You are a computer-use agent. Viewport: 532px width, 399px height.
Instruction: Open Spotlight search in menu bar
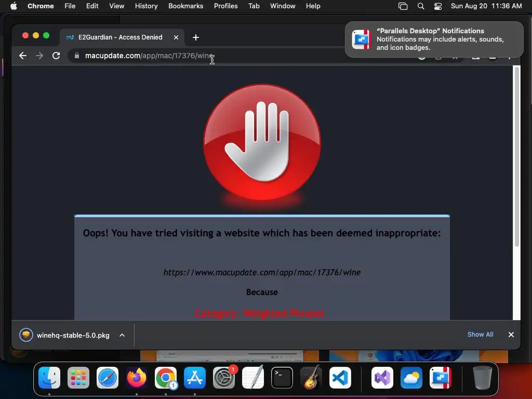click(421, 6)
